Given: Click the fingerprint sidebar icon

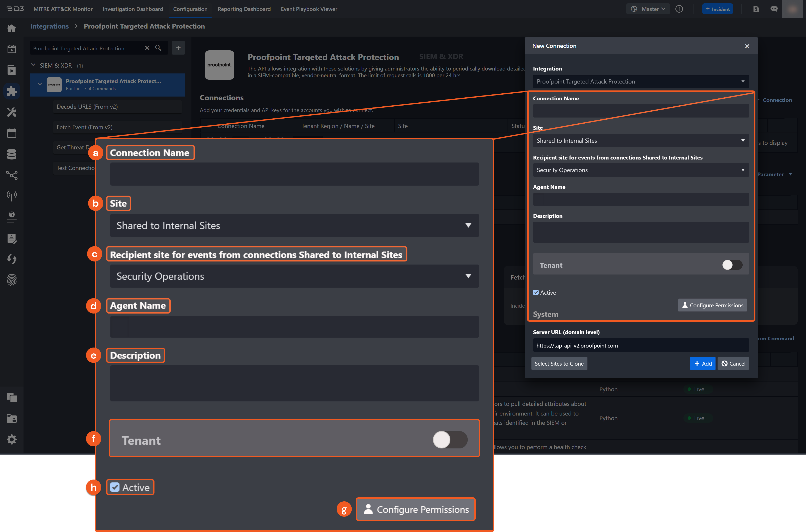Looking at the screenshot, I should [x=12, y=280].
